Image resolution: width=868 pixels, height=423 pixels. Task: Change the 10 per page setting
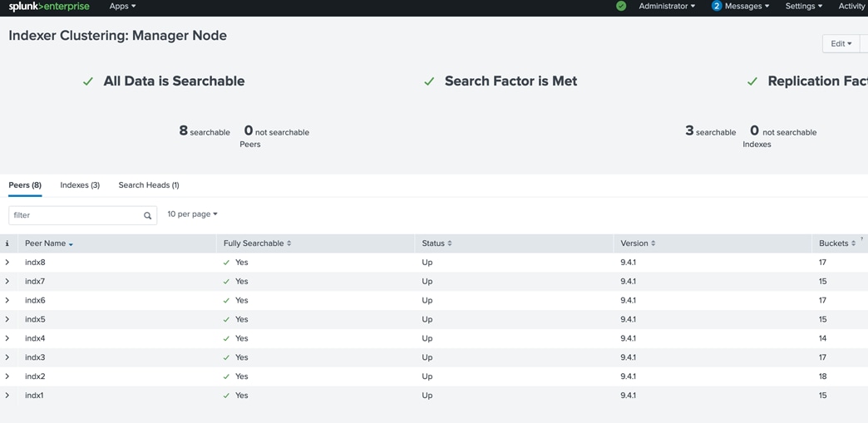pyautogui.click(x=192, y=214)
